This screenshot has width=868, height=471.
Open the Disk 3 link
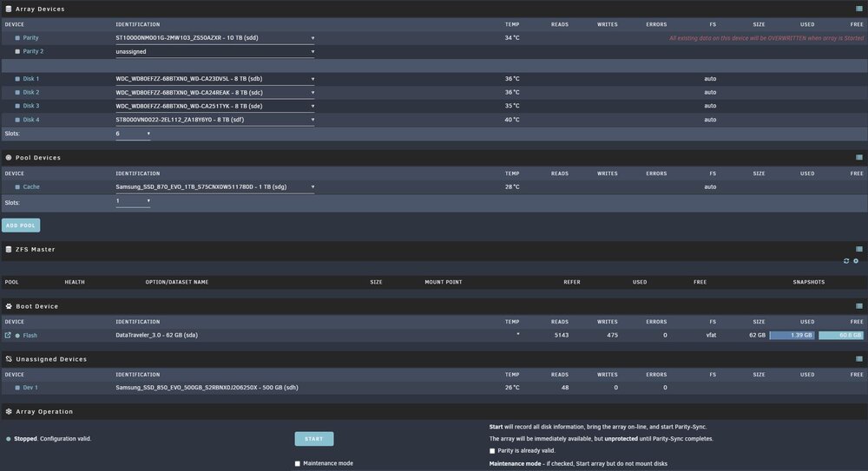tap(31, 106)
